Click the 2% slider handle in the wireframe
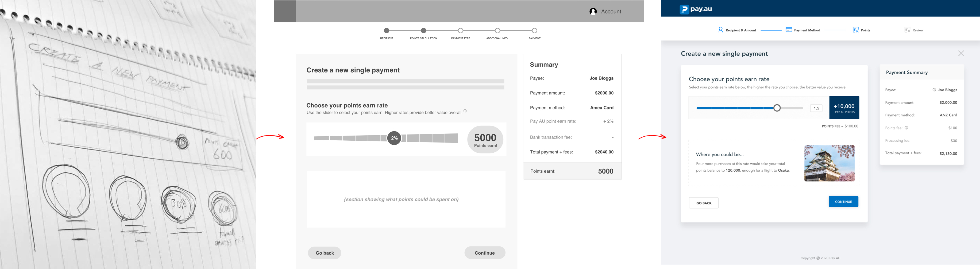The width and height of the screenshot is (980, 269). [394, 138]
